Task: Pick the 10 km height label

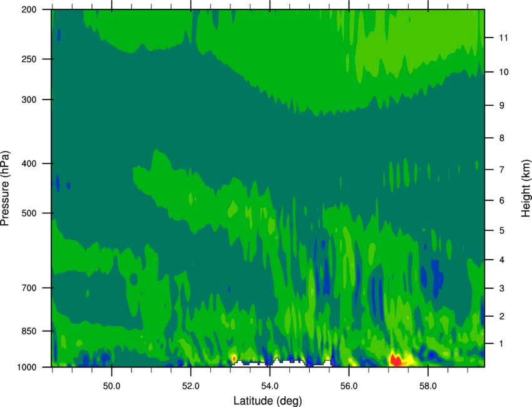Action: (503, 72)
